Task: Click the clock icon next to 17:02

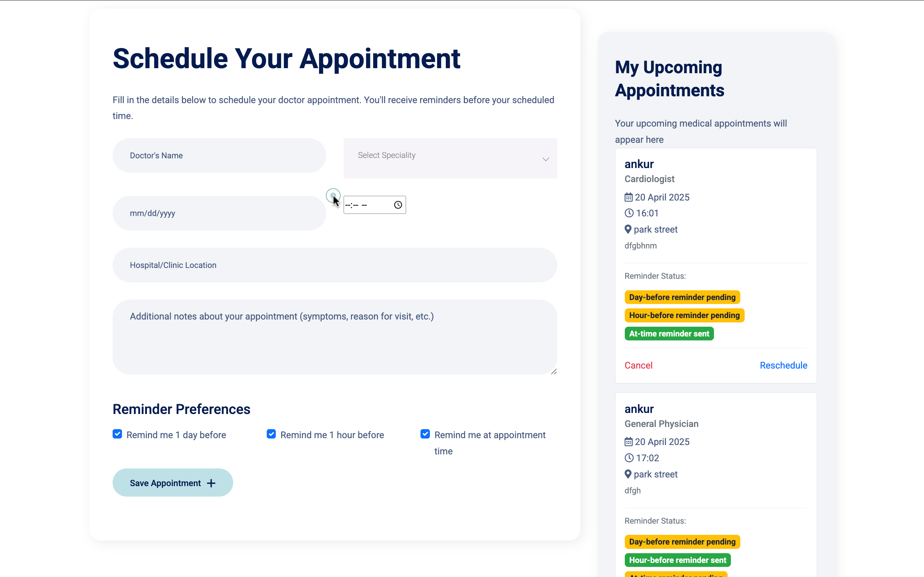Action: [628, 458]
